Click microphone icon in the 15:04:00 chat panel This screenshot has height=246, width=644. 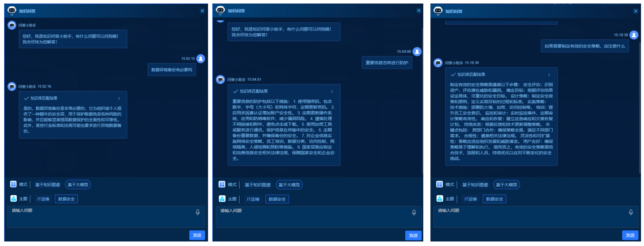click(x=414, y=213)
